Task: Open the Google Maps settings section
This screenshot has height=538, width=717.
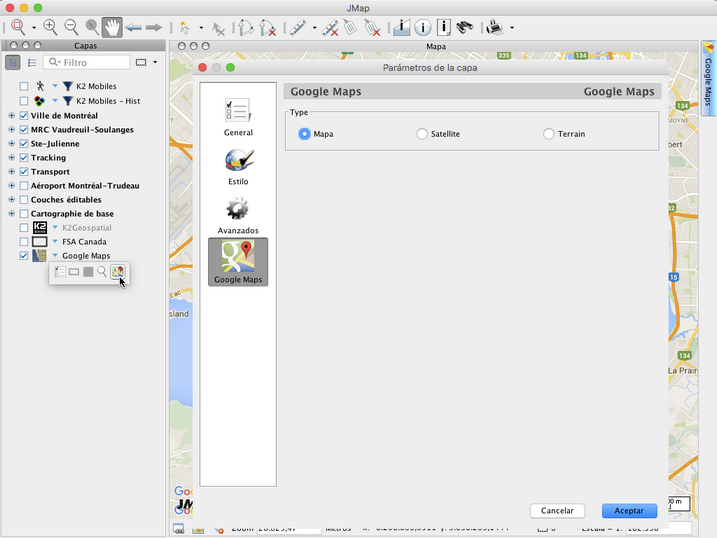Action: point(238,262)
